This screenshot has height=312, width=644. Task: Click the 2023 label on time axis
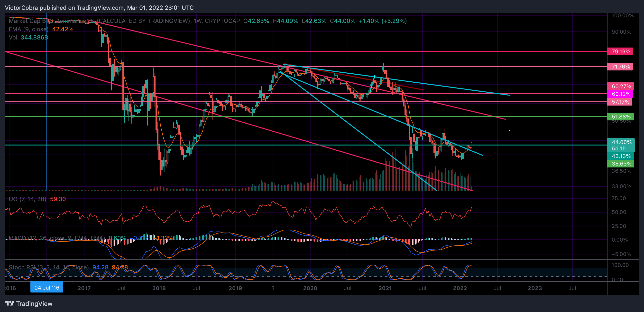(x=535, y=288)
